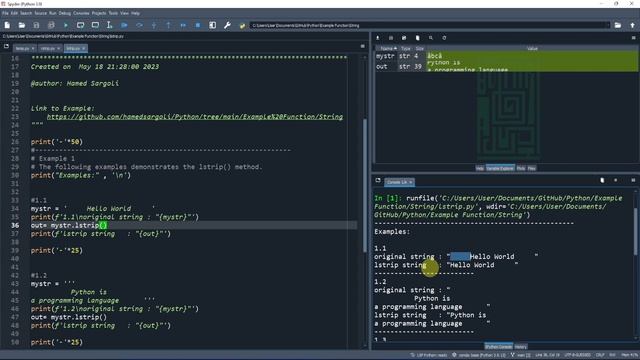Switch to the History tab
The image size is (640, 360).
520,347
